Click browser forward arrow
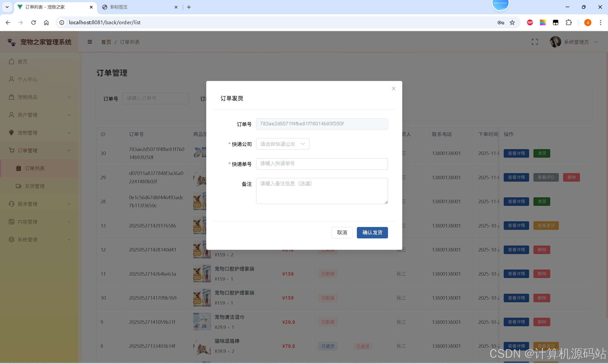Viewport: 608px width, 364px height. point(21,23)
